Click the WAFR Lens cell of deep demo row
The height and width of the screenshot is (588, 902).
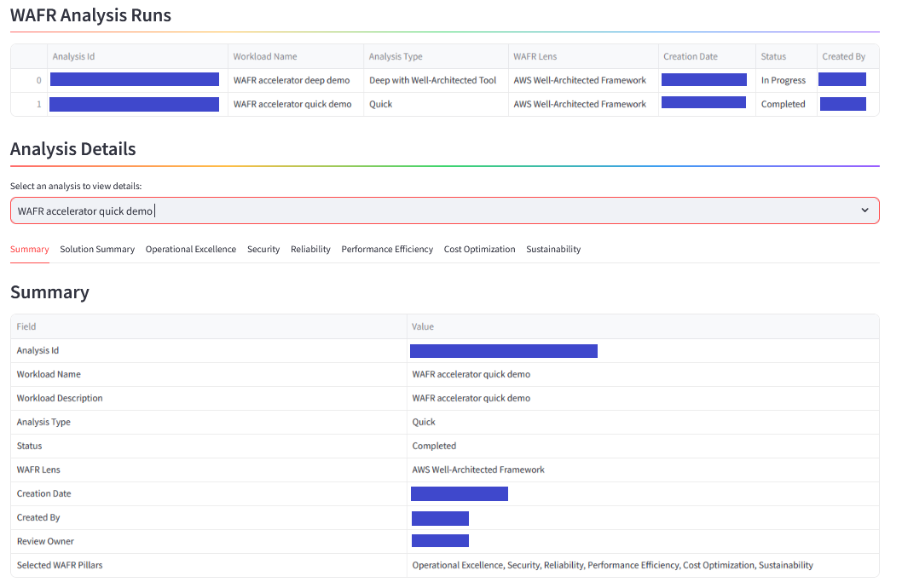583,80
